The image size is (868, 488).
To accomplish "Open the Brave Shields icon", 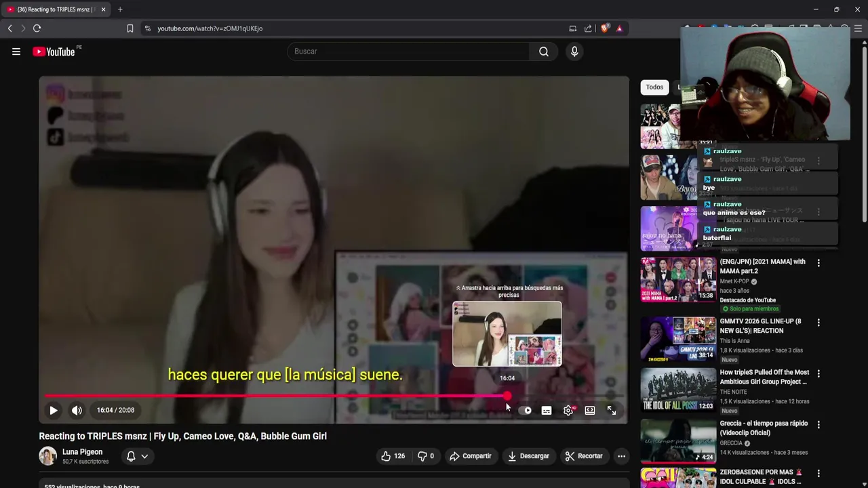I will pyautogui.click(x=604, y=28).
